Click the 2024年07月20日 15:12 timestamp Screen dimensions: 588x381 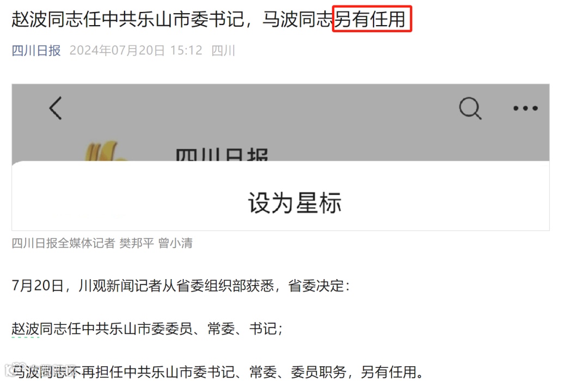[136, 50]
